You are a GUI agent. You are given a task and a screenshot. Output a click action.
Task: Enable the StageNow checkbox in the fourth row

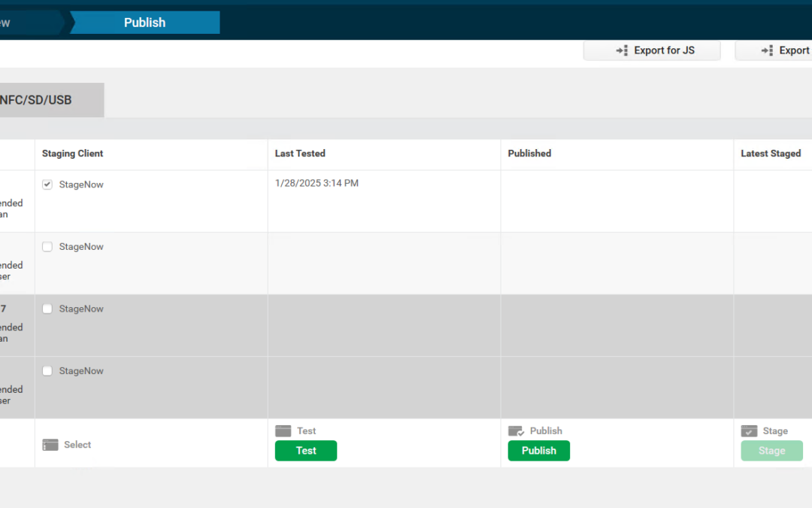47,371
